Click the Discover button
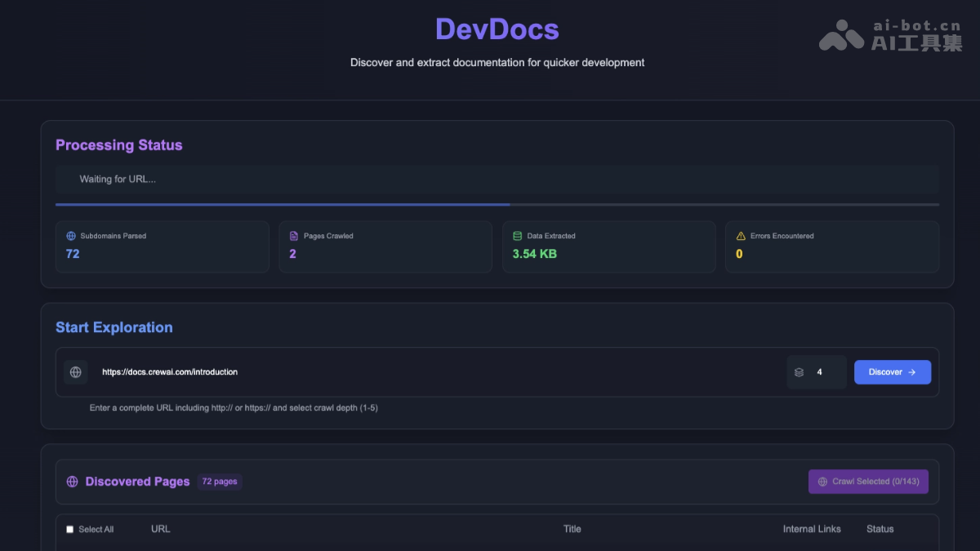Image resolution: width=980 pixels, height=551 pixels. tap(892, 371)
